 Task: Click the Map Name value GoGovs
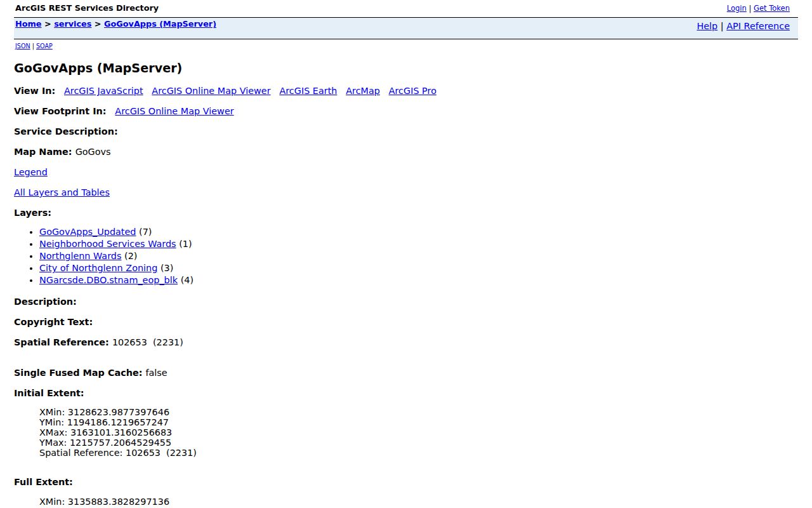pyautogui.click(x=93, y=152)
